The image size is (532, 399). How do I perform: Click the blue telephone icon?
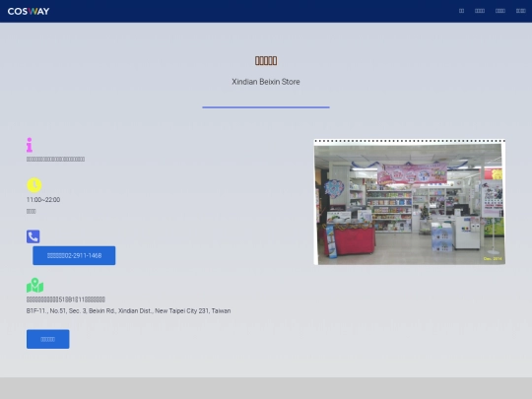click(33, 236)
